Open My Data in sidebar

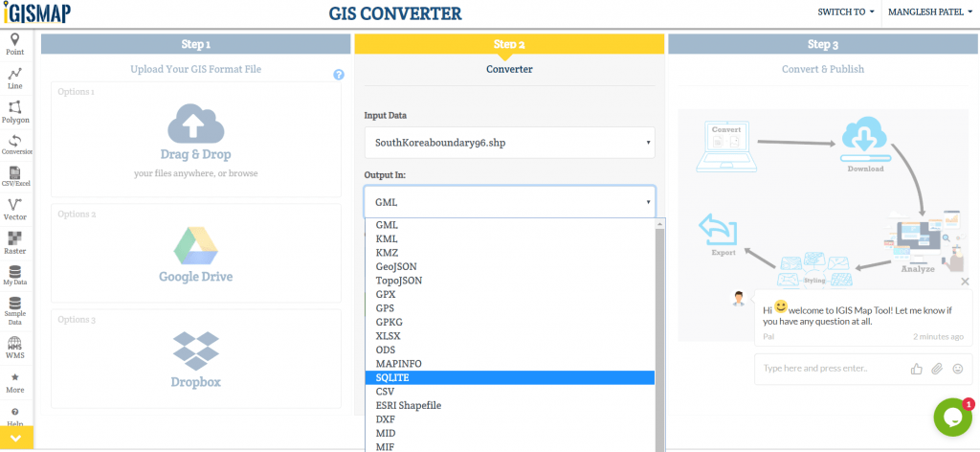(x=15, y=275)
